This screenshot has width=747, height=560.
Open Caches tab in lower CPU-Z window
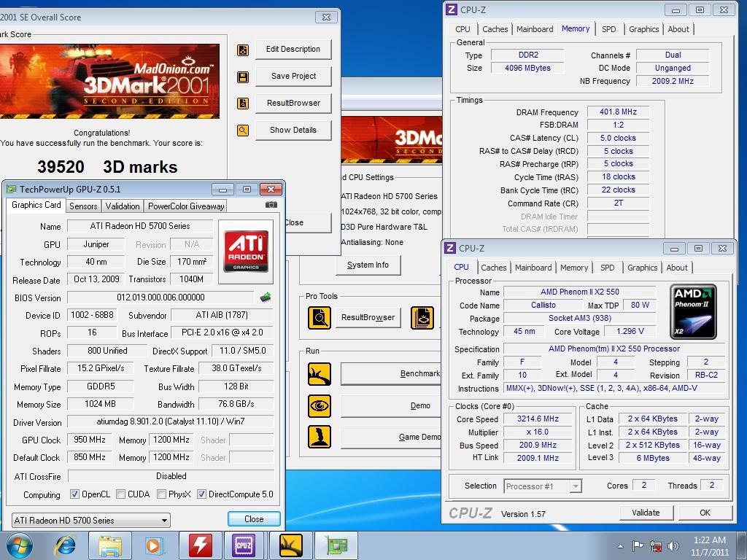(494, 268)
